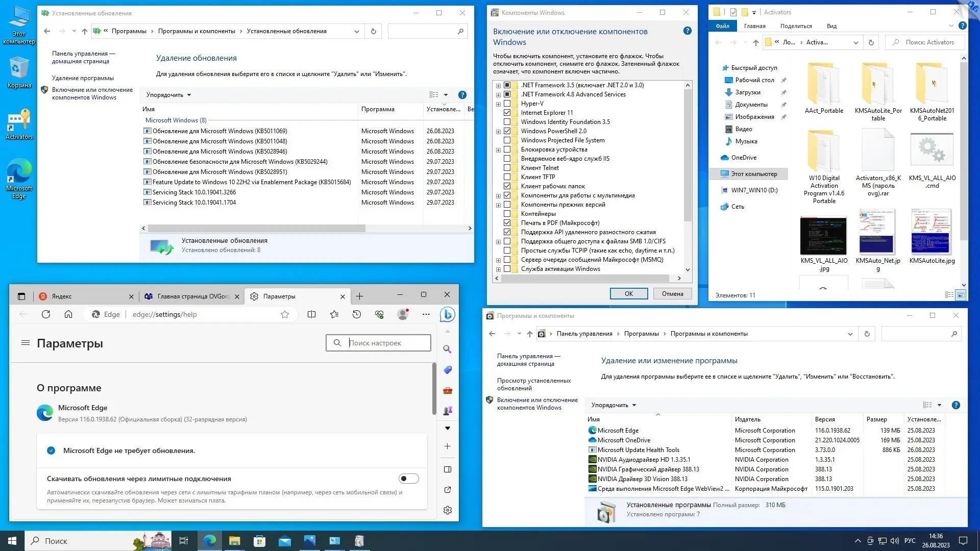
Task: Enable the Telnet client checkbox
Action: (507, 168)
